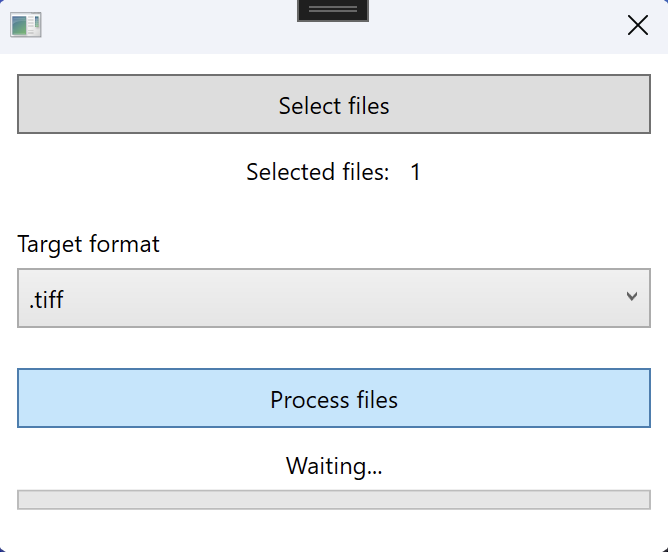Click the two-line grabber on the dark handle
The image size is (668, 552).
pyautogui.click(x=333, y=9)
